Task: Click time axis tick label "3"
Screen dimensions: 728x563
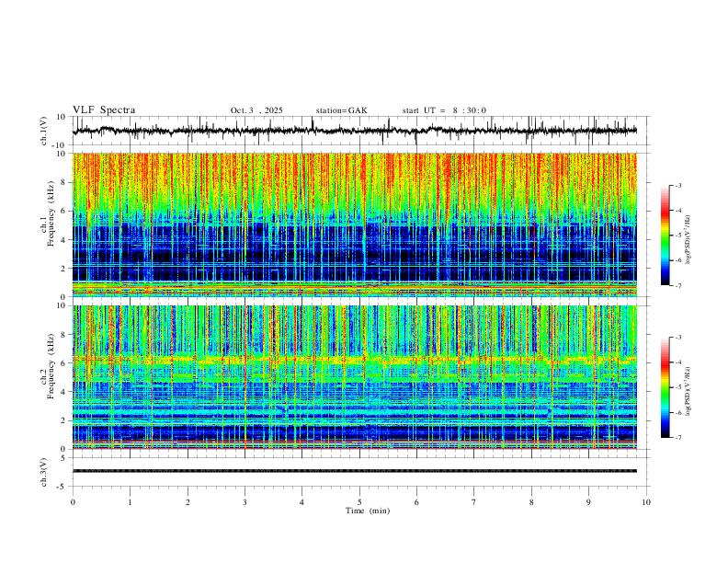Action: tap(245, 502)
